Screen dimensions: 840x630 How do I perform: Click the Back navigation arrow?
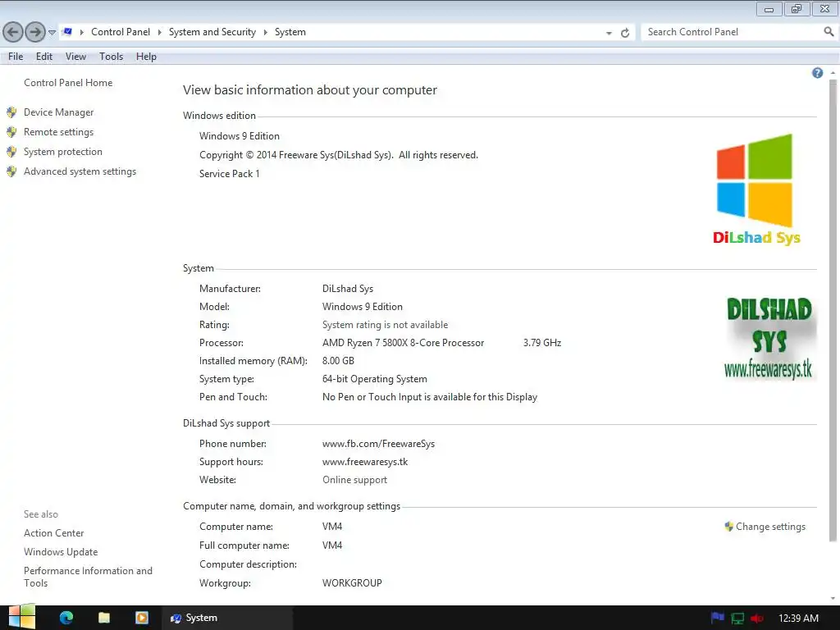coord(13,32)
